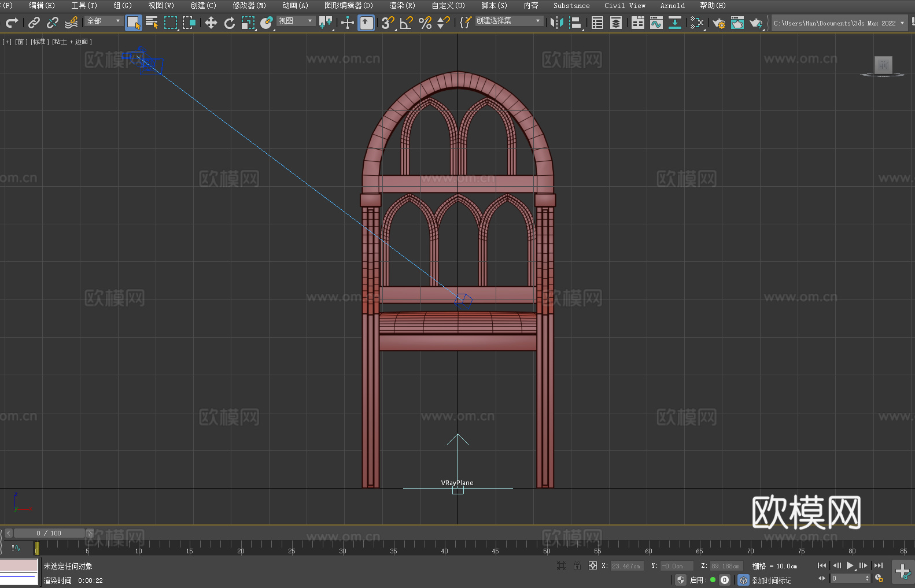Toggle Angle Snap
Screen dimensions: 915x588
407,23
